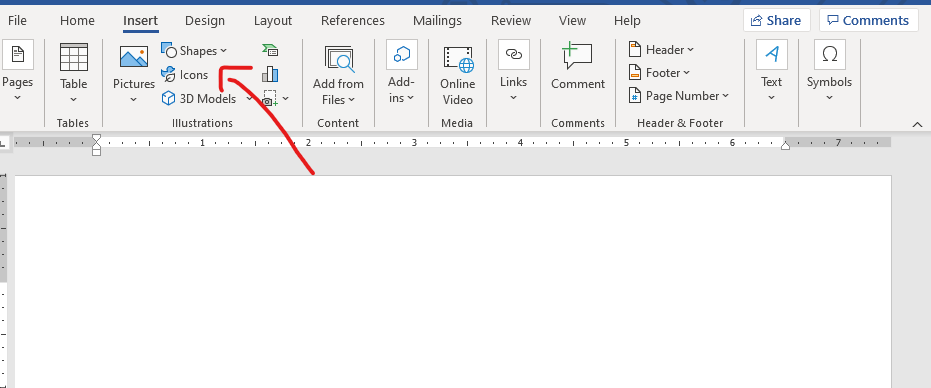Click the Share button
The image size is (931, 388).
click(x=776, y=21)
